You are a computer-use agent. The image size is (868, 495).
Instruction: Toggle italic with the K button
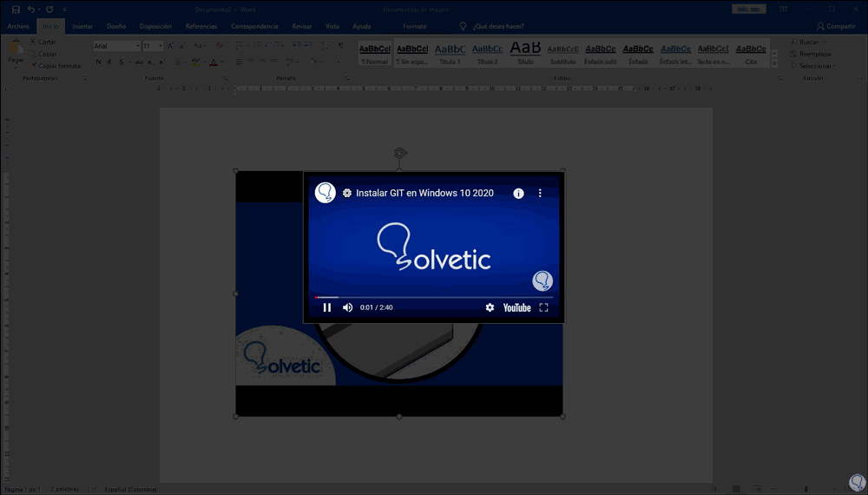click(109, 62)
